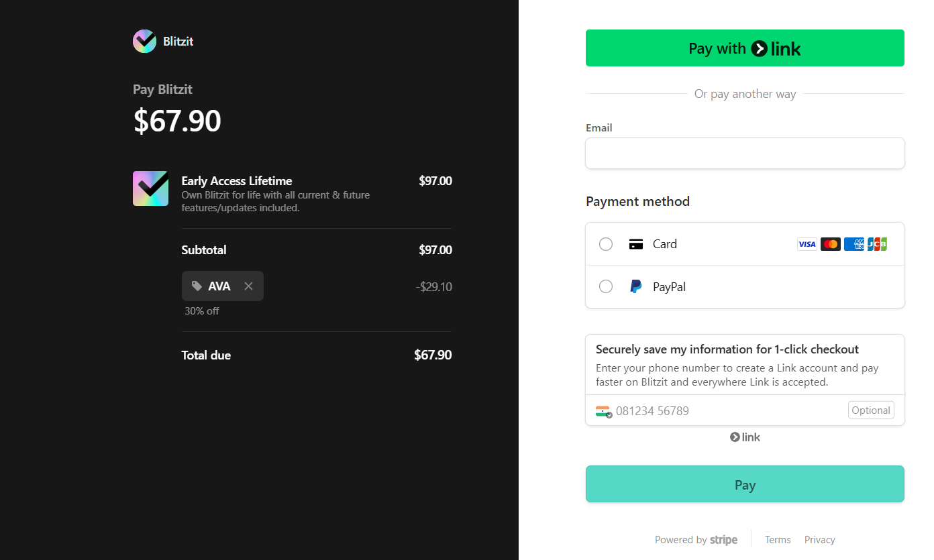Open the India flag country code selector

[603, 411]
